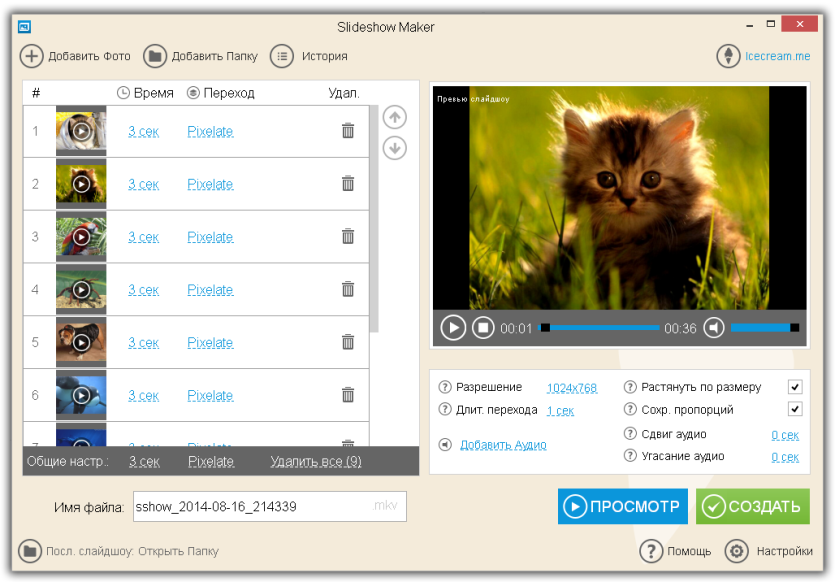Mute preview audio with speaker icon

714,327
